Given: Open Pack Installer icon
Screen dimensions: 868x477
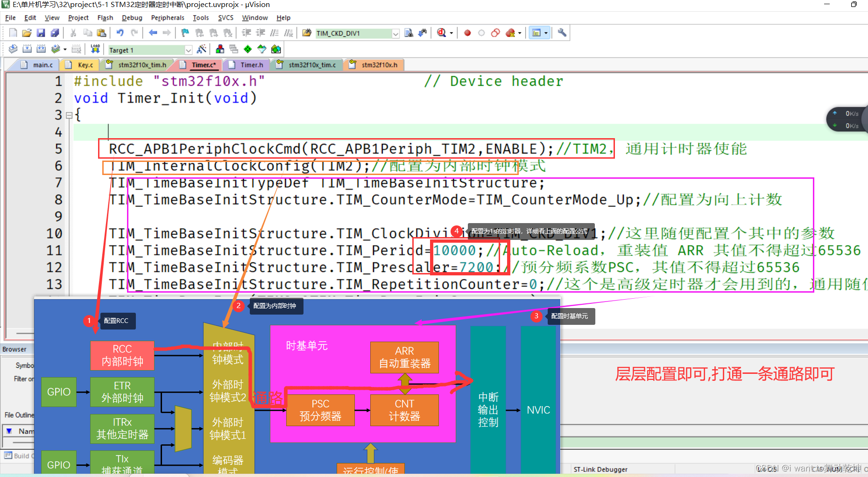Looking at the screenshot, I should coord(276,49).
